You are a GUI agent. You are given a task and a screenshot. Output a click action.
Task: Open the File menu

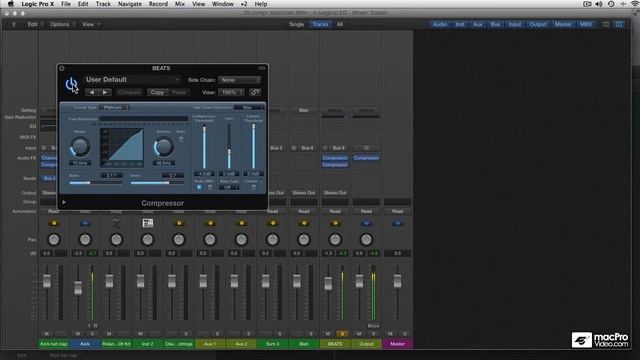click(x=66, y=4)
